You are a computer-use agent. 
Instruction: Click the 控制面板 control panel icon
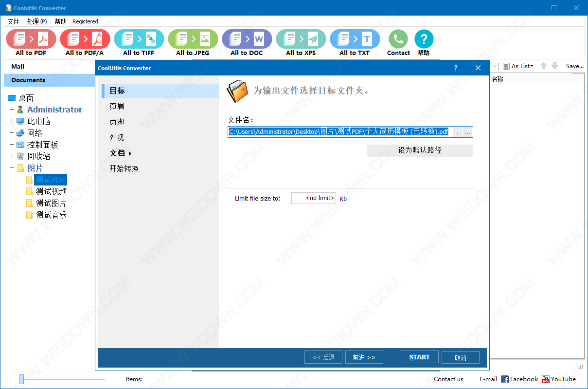tap(20, 145)
